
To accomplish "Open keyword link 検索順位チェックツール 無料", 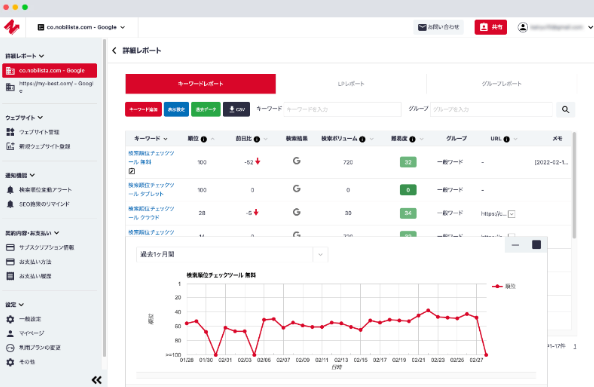I will (151, 158).
